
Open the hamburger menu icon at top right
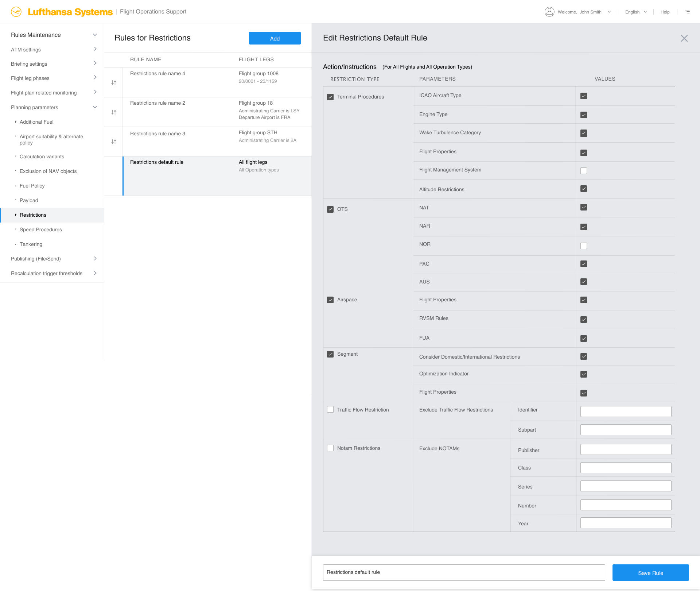click(x=687, y=12)
